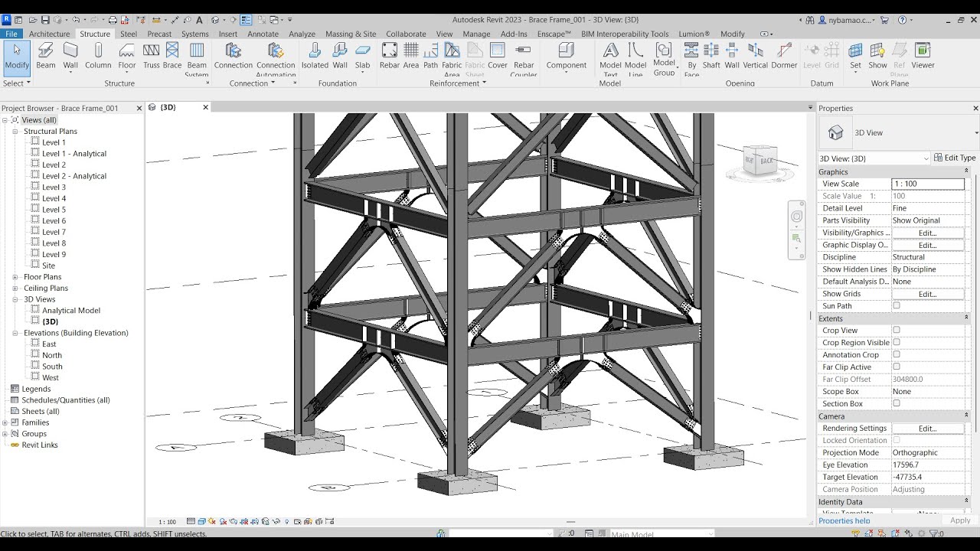Screen dimensions: 980x551
Task: Open the Component tool
Action: pyautogui.click(x=567, y=57)
